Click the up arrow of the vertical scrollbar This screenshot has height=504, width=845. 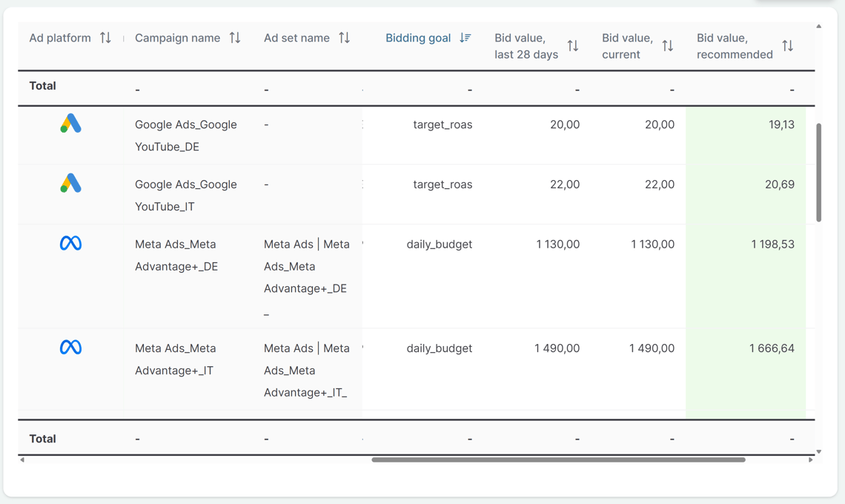pos(818,25)
